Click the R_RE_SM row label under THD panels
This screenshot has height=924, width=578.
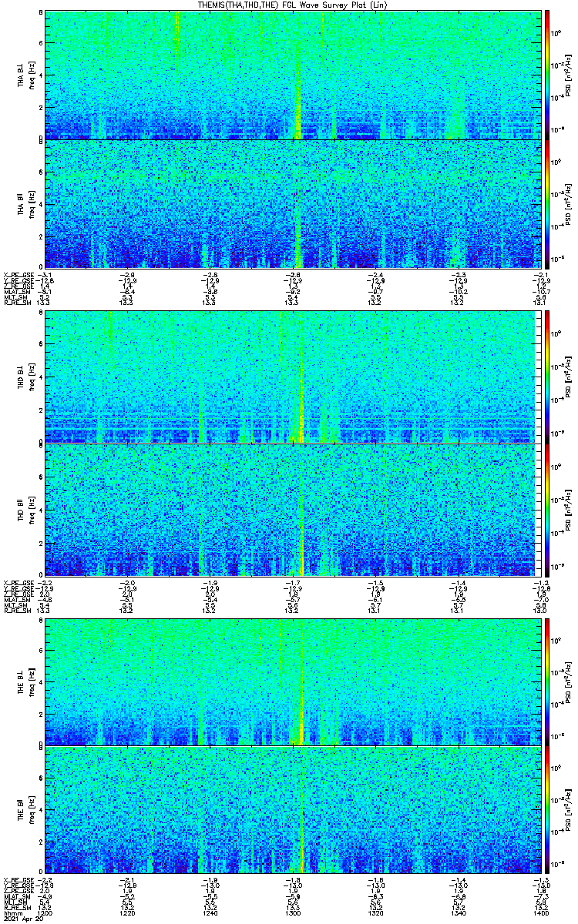(x=16, y=611)
